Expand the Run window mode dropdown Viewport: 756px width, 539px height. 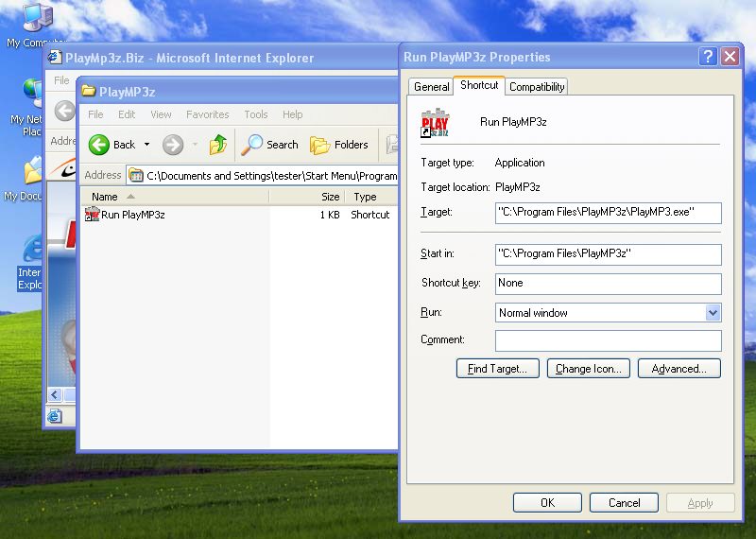click(x=713, y=313)
